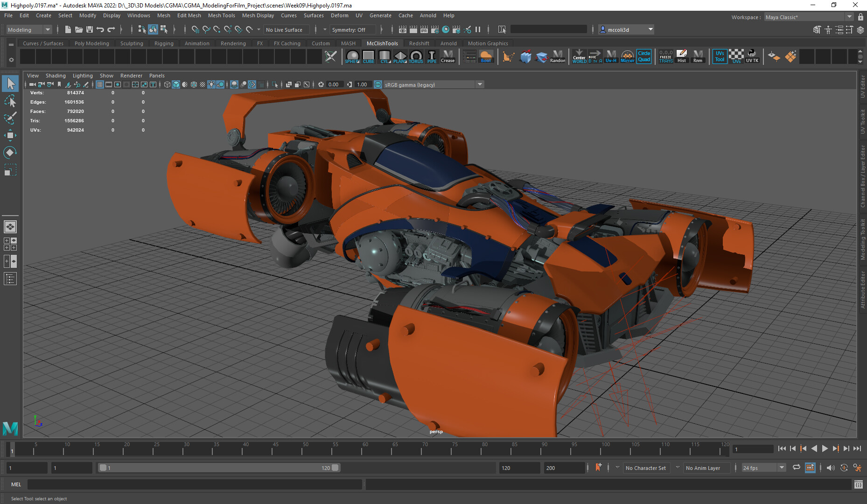Click the Bool tool shelf icon
Viewport: 867px width, 504px height.
pyautogui.click(x=486, y=56)
